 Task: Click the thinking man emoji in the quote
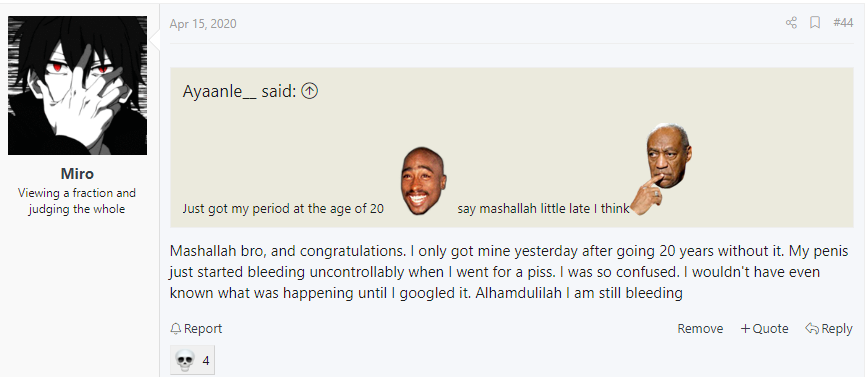(661, 169)
